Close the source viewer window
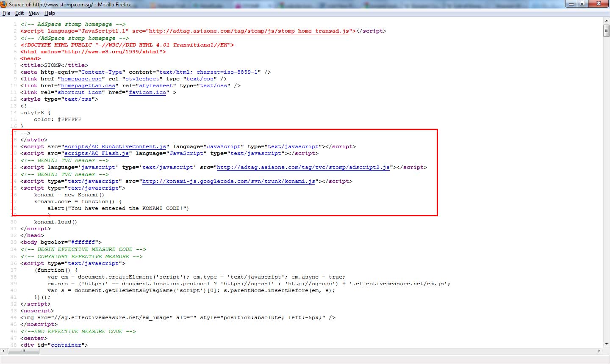 [x=599, y=4]
